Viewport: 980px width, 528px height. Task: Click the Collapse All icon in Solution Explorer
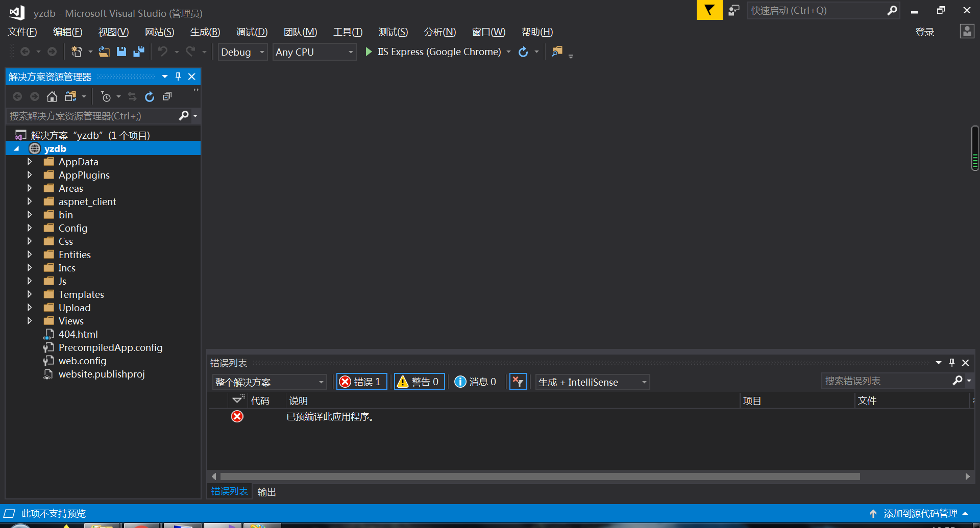pos(167,96)
